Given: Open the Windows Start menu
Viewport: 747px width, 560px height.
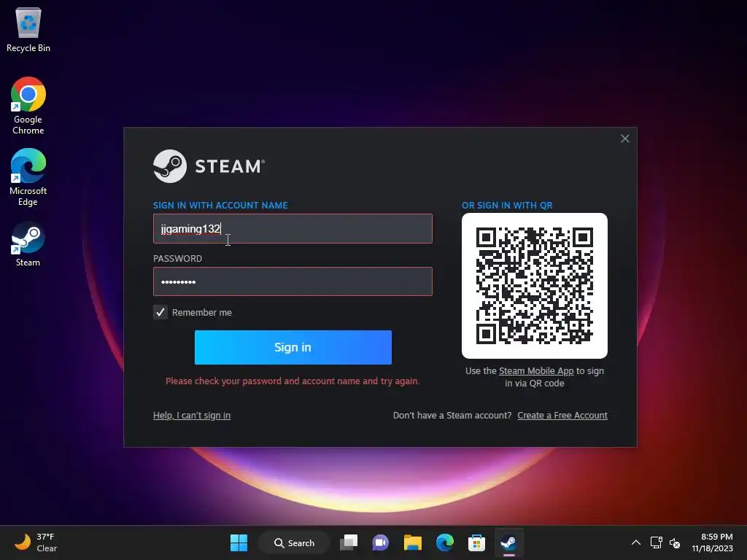Looking at the screenshot, I should pos(239,542).
